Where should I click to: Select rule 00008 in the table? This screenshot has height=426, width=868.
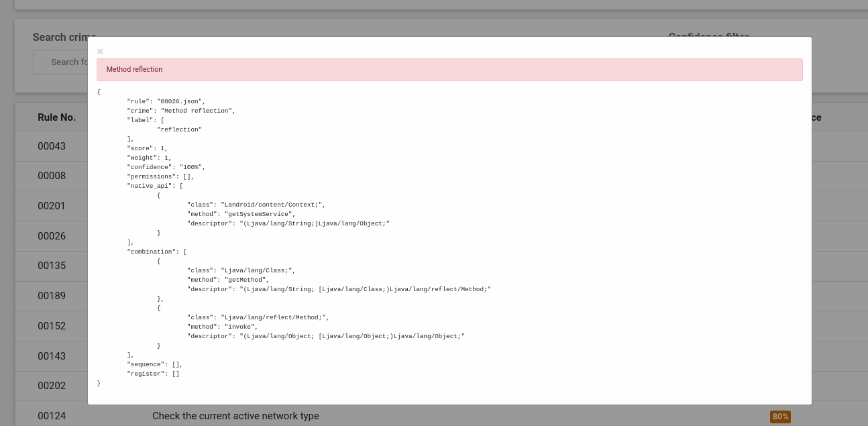pyautogui.click(x=52, y=176)
